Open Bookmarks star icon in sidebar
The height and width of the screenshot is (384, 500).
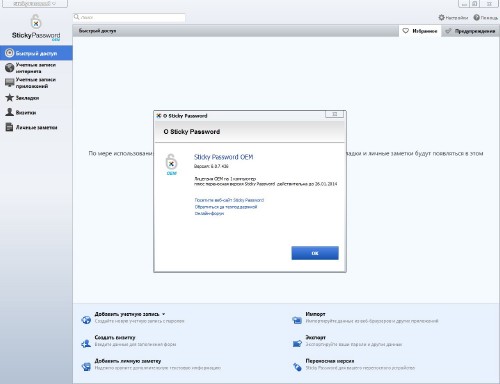(x=9, y=98)
